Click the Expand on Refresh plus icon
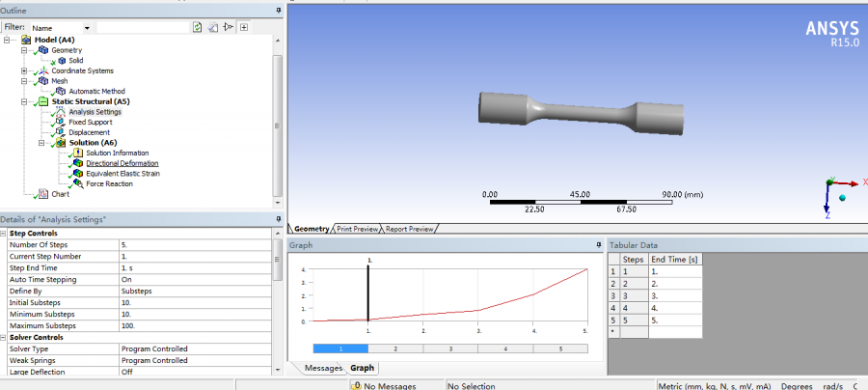 (x=244, y=27)
